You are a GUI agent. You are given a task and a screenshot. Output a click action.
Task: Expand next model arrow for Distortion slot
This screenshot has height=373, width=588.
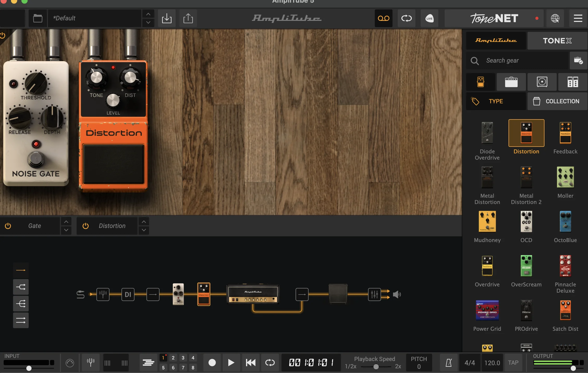point(144,230)
